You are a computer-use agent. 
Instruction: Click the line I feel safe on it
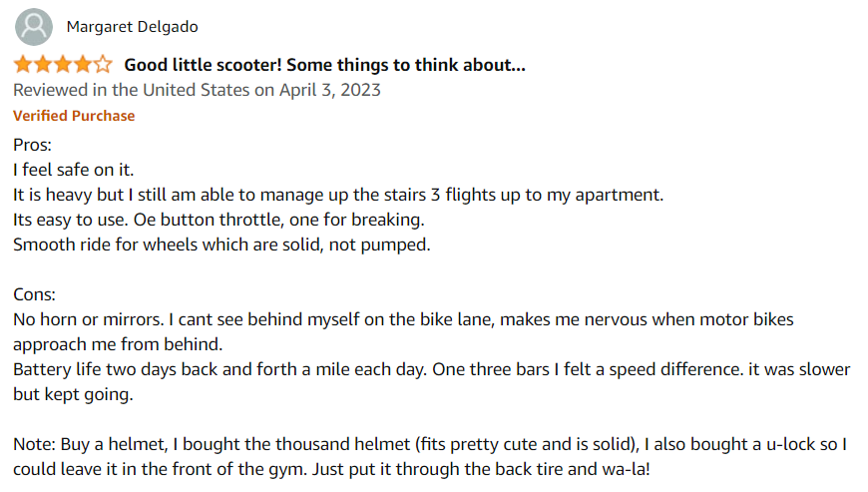pyautogui.click(x=74, y=170)
